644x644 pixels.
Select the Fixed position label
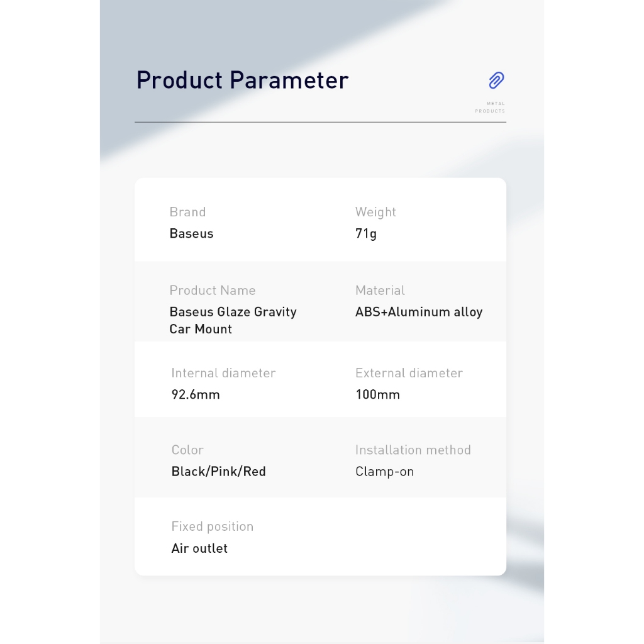click(212, 526)
